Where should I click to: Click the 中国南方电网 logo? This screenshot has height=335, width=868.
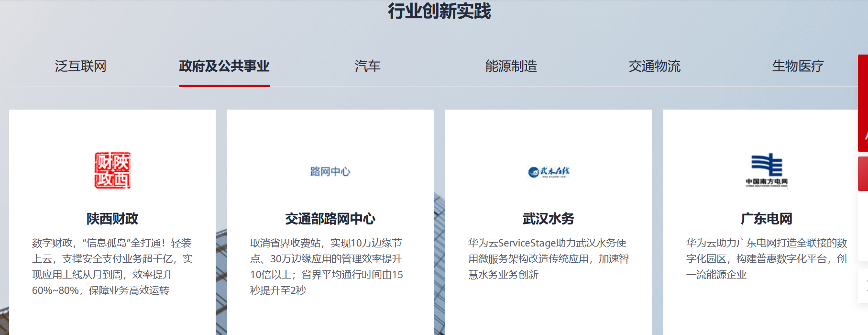[x=767, y=171]
